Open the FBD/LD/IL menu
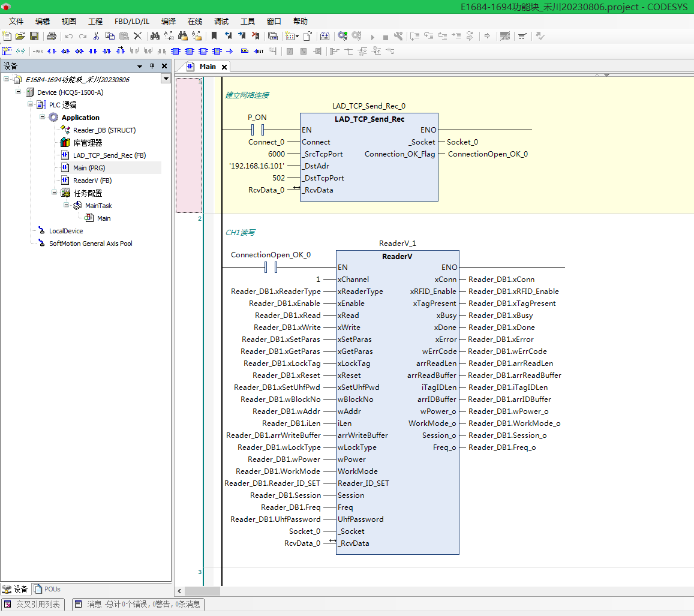The image size is (694, 616). coord(131,21)
